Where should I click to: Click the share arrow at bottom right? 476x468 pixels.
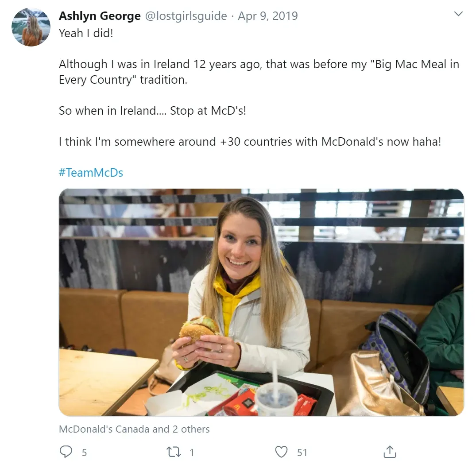pos(389,452)
